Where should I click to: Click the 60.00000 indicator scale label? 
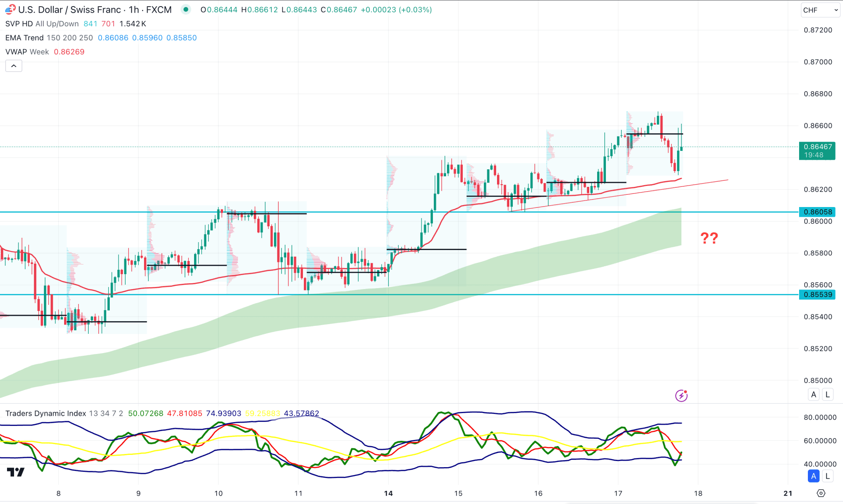[820, 440]
